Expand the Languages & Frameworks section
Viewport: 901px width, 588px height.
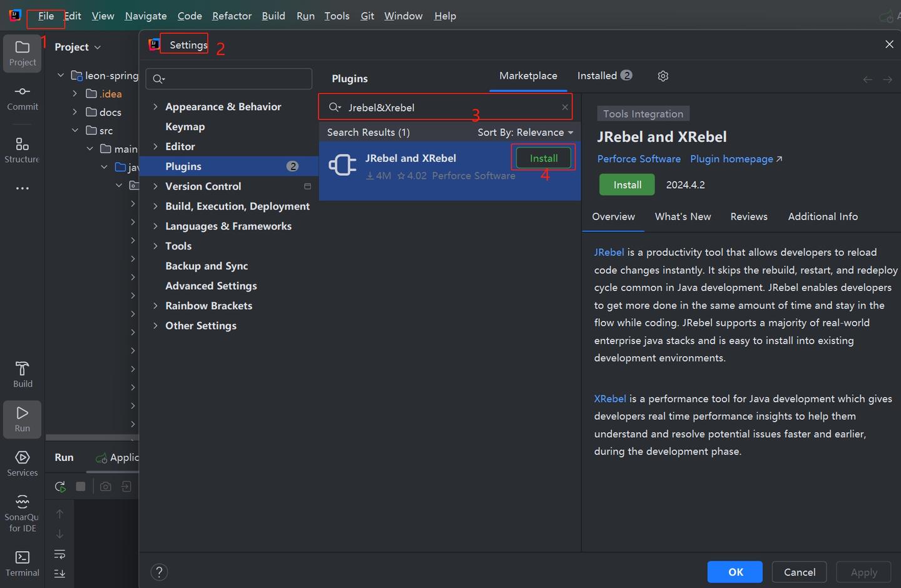pyautogui.click(x=155, y=226)
